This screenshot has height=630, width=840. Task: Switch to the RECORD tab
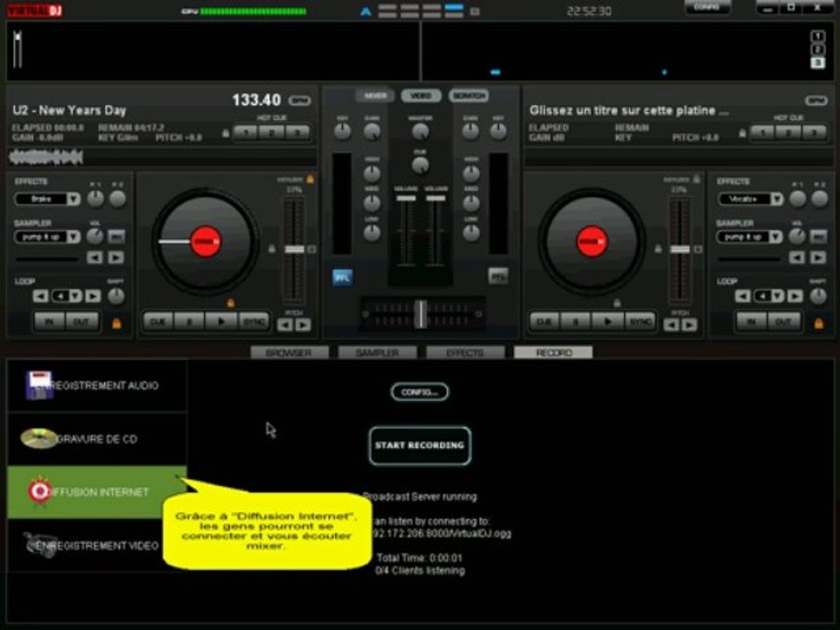[553, 353]
